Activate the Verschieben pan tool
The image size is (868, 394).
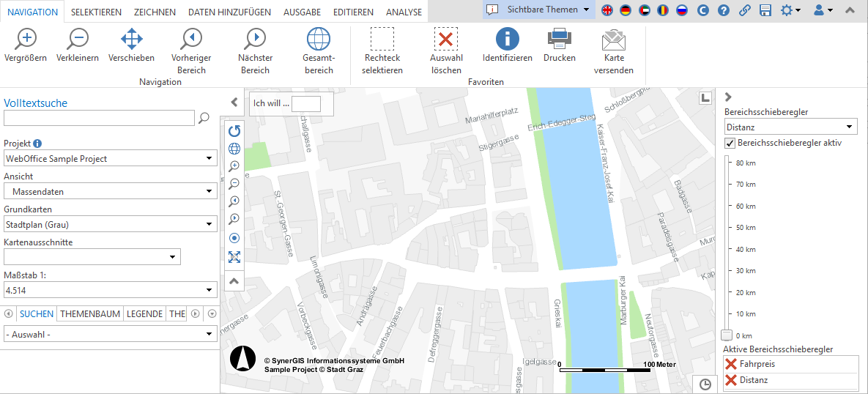point(131,38)
